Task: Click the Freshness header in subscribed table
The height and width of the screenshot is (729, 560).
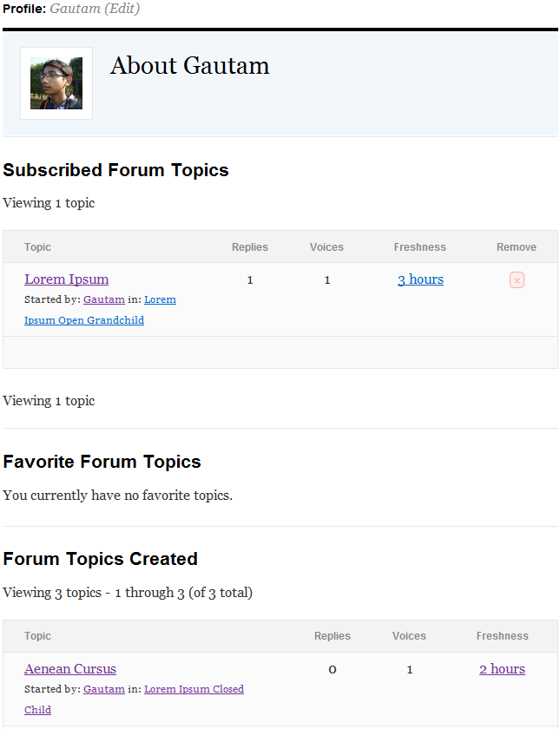Action: pyautogui.click(x=419, y=246)
